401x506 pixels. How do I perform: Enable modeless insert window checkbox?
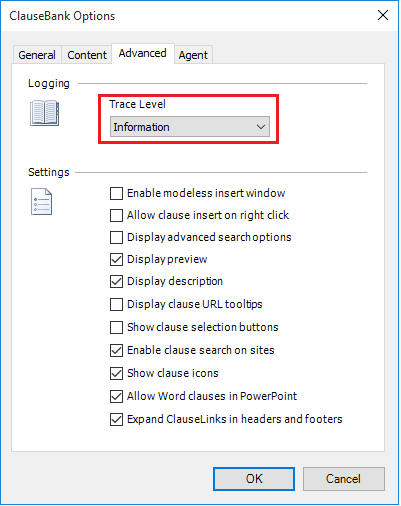pyautogui.click(x=116, y=193)
